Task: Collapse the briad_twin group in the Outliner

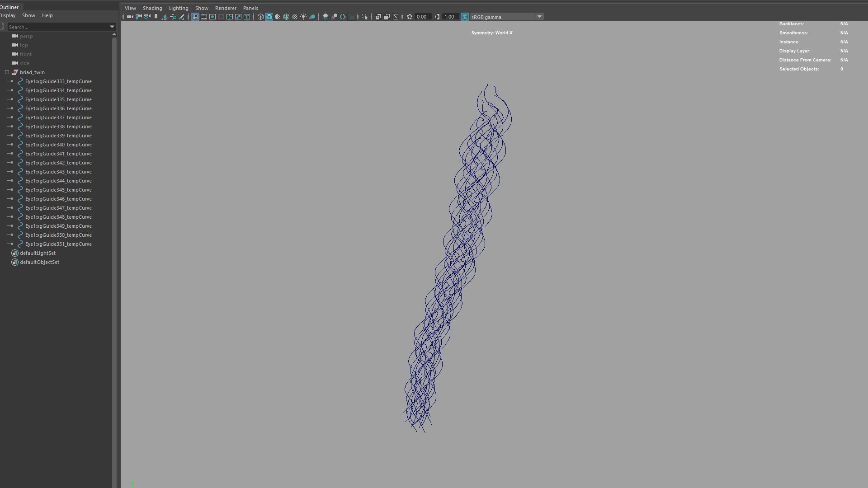Action: (x=7, y=72)
